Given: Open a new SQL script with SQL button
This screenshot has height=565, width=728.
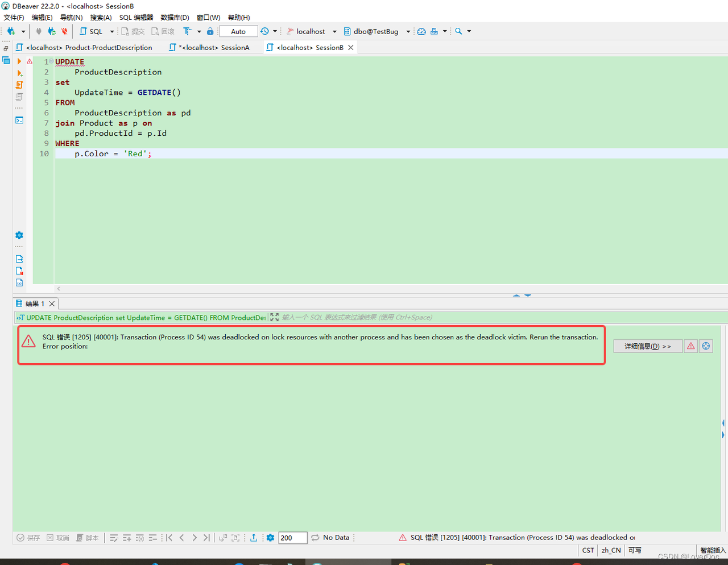Looking at the screenshot, I should pos(91,31).
